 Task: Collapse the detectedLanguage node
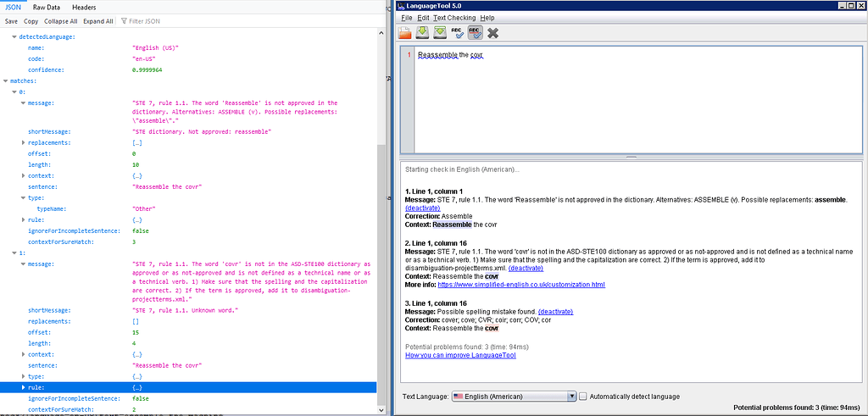click(x=14, y=36)
